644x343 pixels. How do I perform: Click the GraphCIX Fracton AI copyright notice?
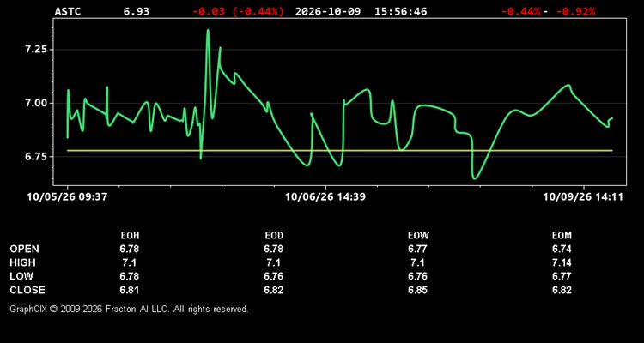coord(129,310)
